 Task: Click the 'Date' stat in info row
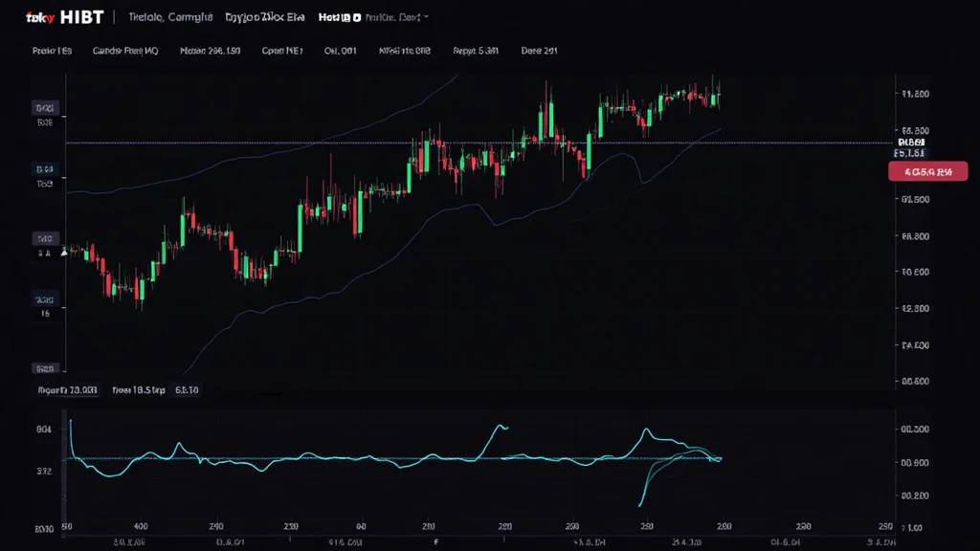click(x=539, y=52)
